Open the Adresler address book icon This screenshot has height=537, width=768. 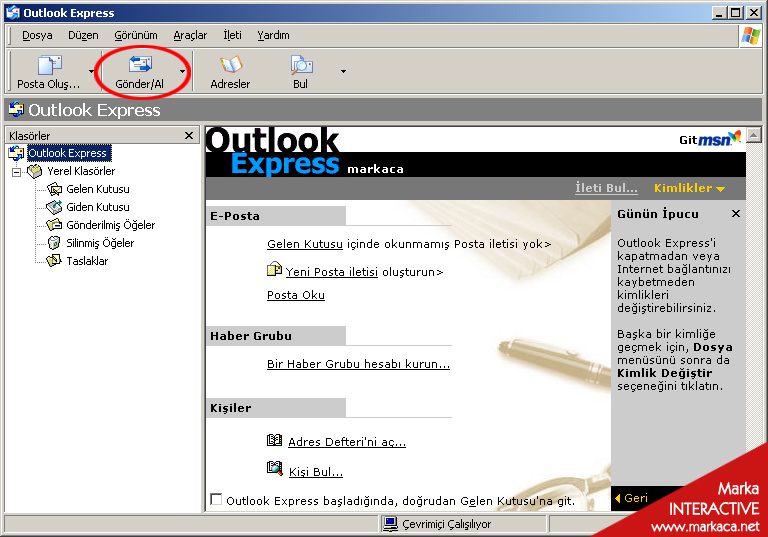(x=231, y=65)
